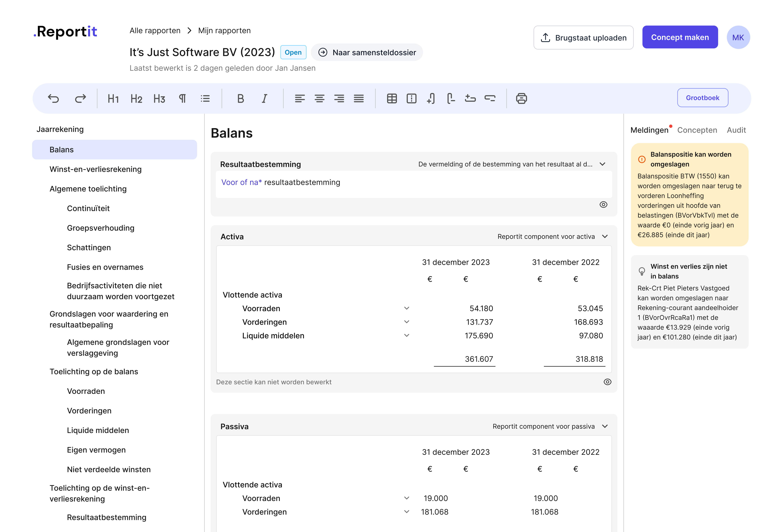Click Concept maken button
The image size is (784, 532).
click(680, 37)
